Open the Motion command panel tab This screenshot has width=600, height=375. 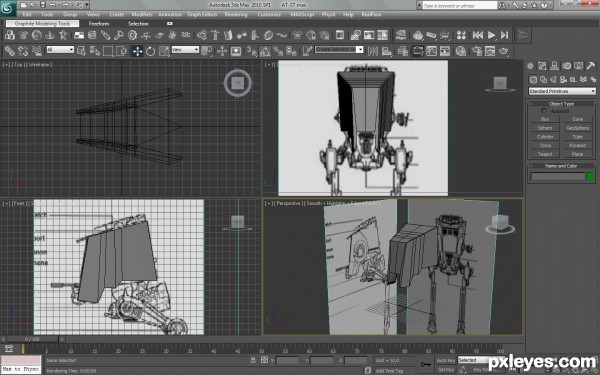(x=566, y=66)
